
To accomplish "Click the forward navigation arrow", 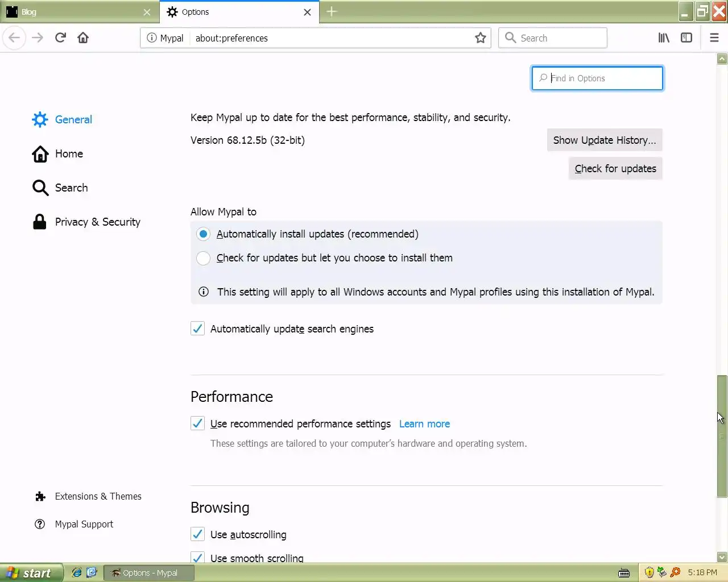I will [x=38, y=38].
